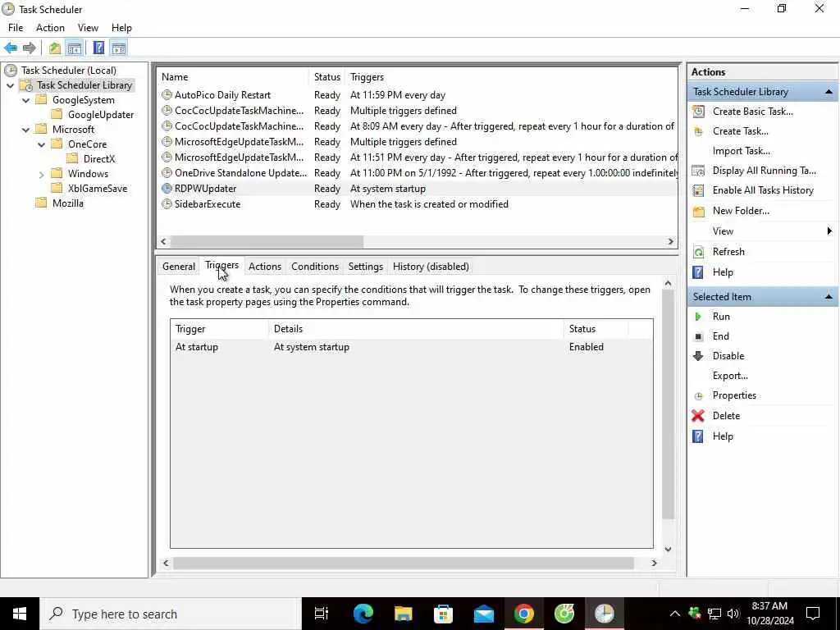This screenshot has width=840, height=630.
Task: Click Create Basic Task... link
Action: [x=753, y=112]
